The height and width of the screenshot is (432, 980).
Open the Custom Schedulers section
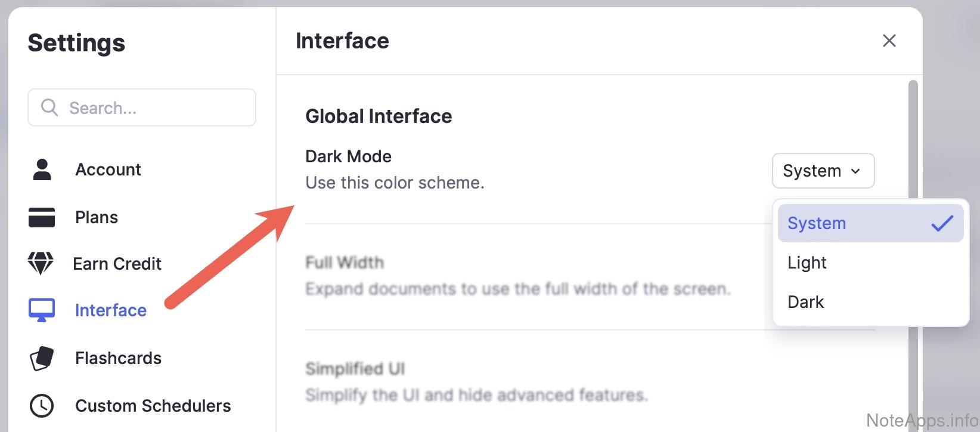coord(153,406)
